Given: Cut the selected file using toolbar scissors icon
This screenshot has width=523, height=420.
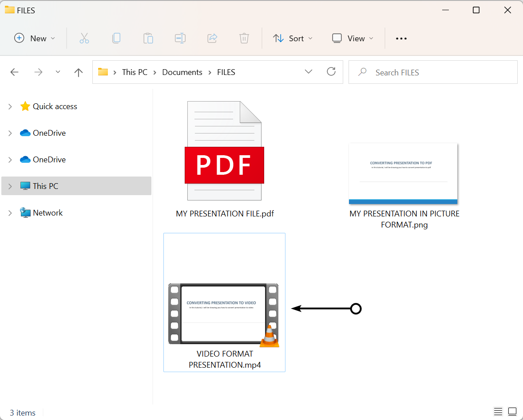Looking at the screenshot, I should [84, 38].
